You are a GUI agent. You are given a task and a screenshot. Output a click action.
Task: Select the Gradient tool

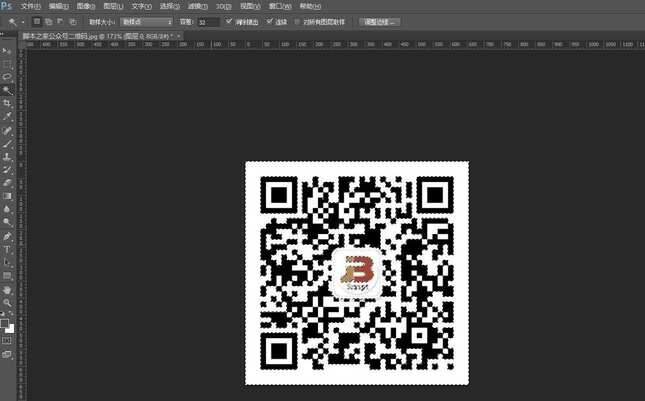pyautogui.click(x=7, y=196)
